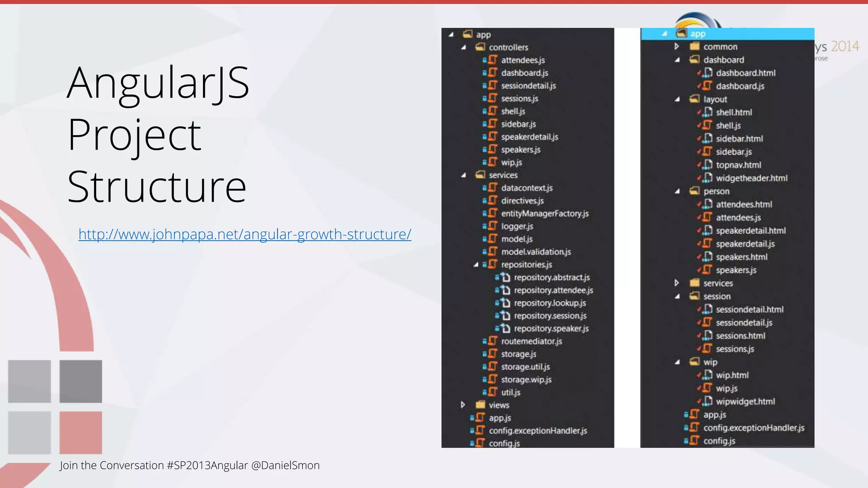This screenshot has width=868, height=488.
Task: Collapse the wip folder arrow
Action: (x=677, y=362)
